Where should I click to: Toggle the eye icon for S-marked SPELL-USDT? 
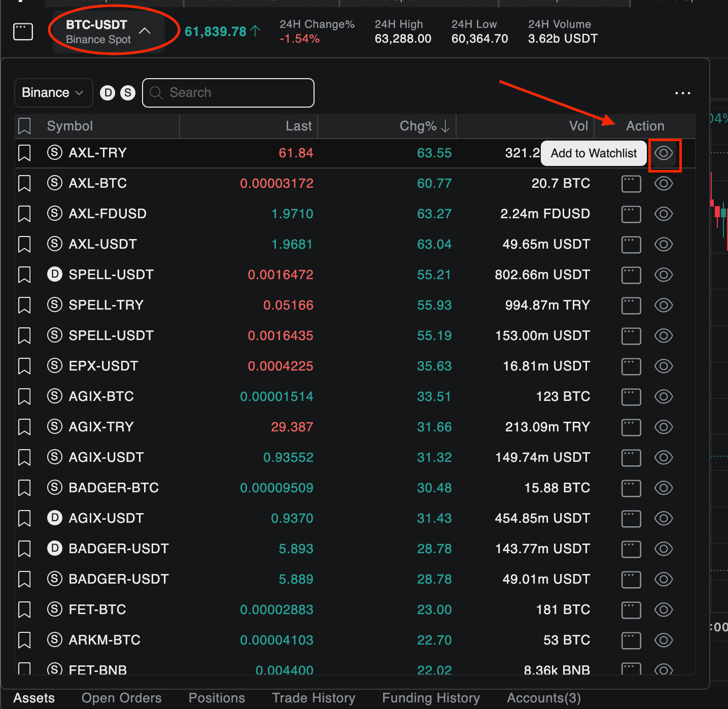664,335
